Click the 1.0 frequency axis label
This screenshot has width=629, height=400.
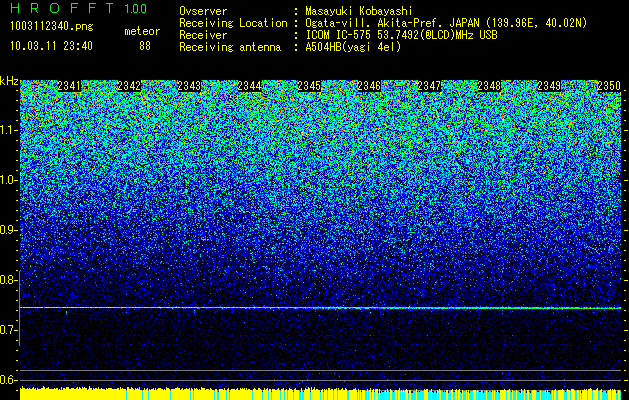[x=9, y=180]
